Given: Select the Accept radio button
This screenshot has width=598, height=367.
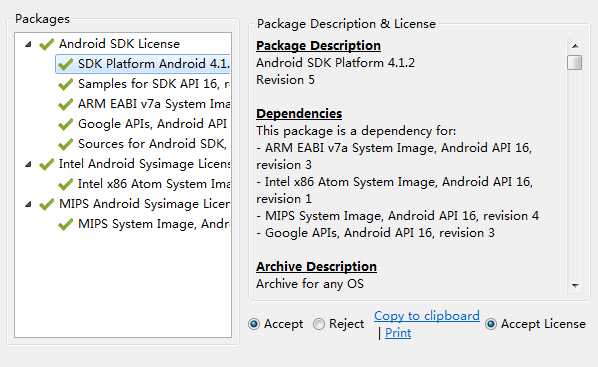Looking at the screenshot, I should [x=254, y=324].
